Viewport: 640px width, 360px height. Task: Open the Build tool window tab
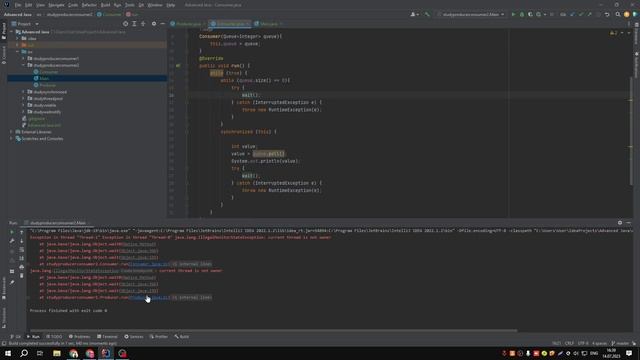click(182, 337)
